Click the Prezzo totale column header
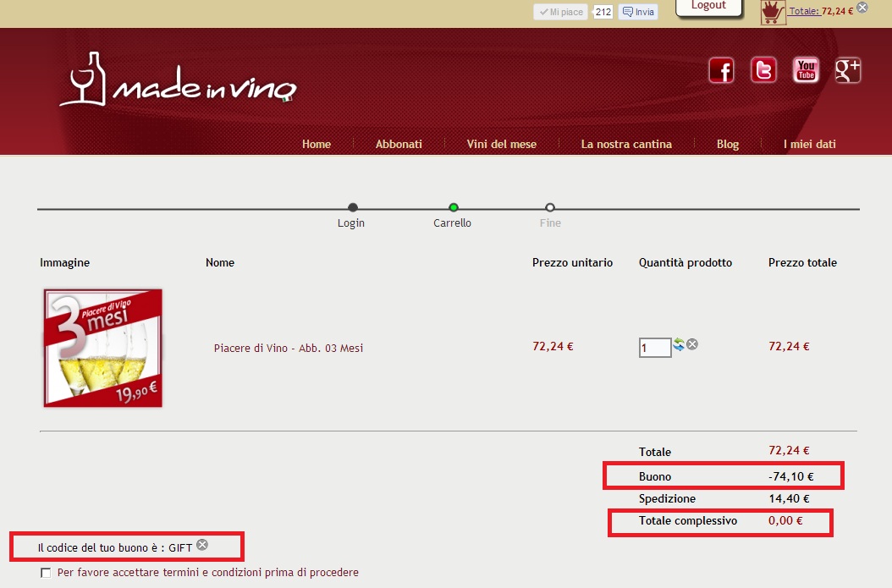Screen dimensions: 892x588 802,263
